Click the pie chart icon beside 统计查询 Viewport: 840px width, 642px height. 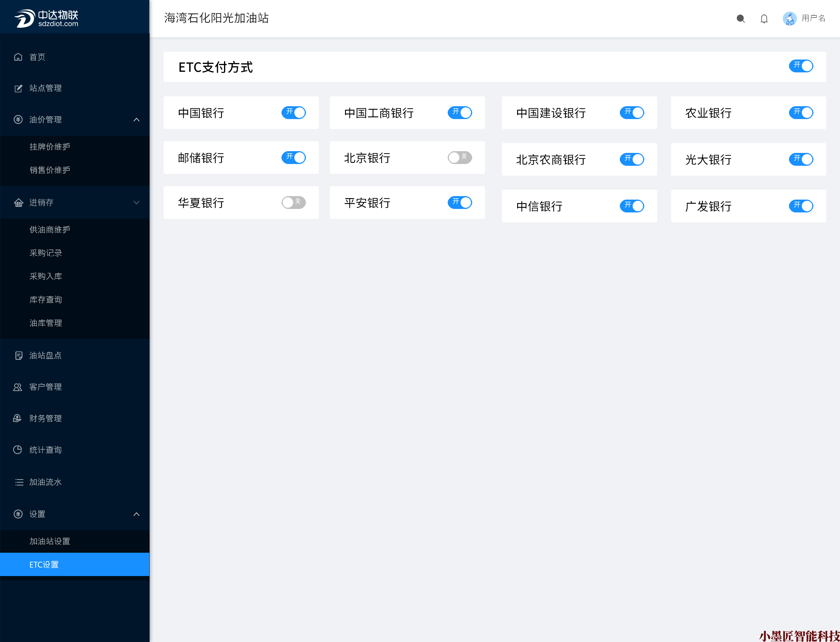(18, 450)
